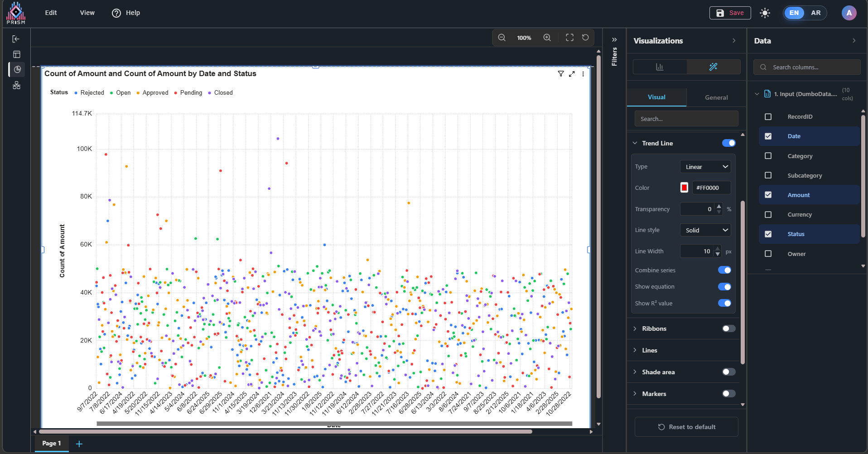The width and height of the screenshot is (868, 454).
Task: Click the reset view rotate icon
Action: (585, 38)
